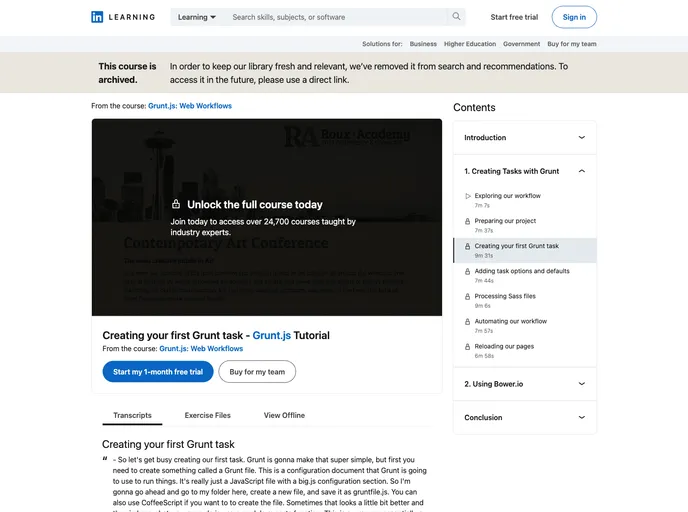The width and height of the screenshot is (688, 512).
Task: Expand the Using Bower.io section
Action: [524, 384]
